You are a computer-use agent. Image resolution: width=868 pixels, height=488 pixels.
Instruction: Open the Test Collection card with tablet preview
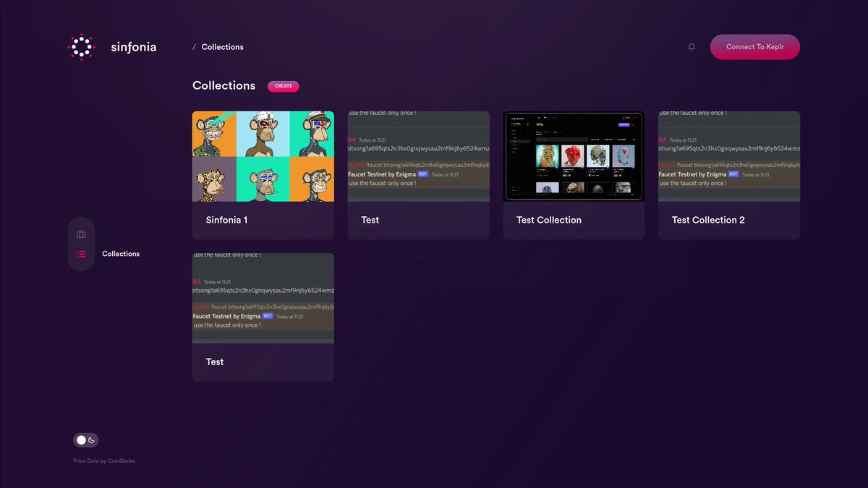(573, 174)
